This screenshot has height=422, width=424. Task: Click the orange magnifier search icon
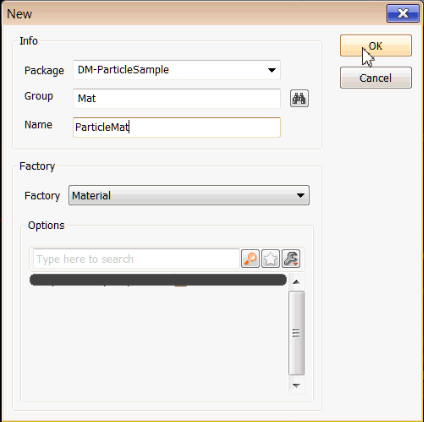coord(250,259)
